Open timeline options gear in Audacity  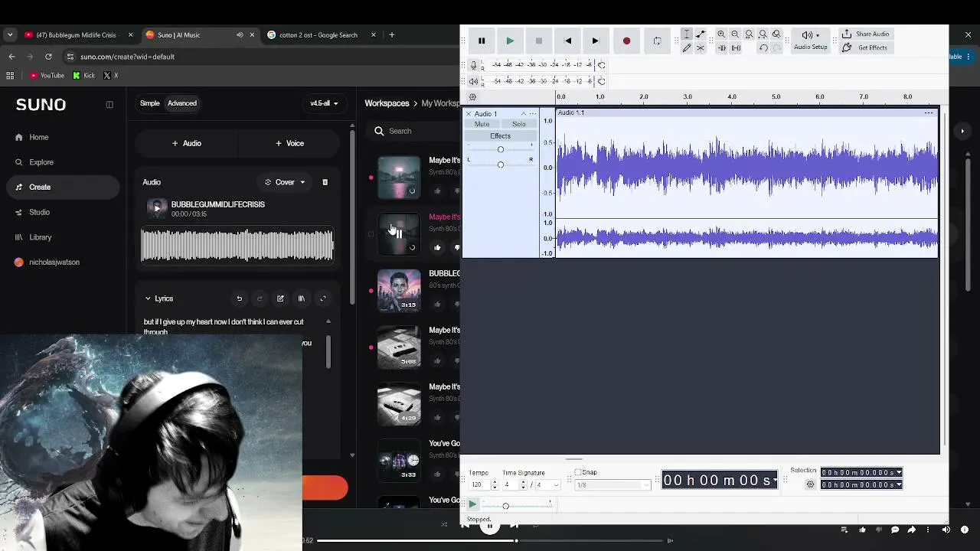pos(472,97)
